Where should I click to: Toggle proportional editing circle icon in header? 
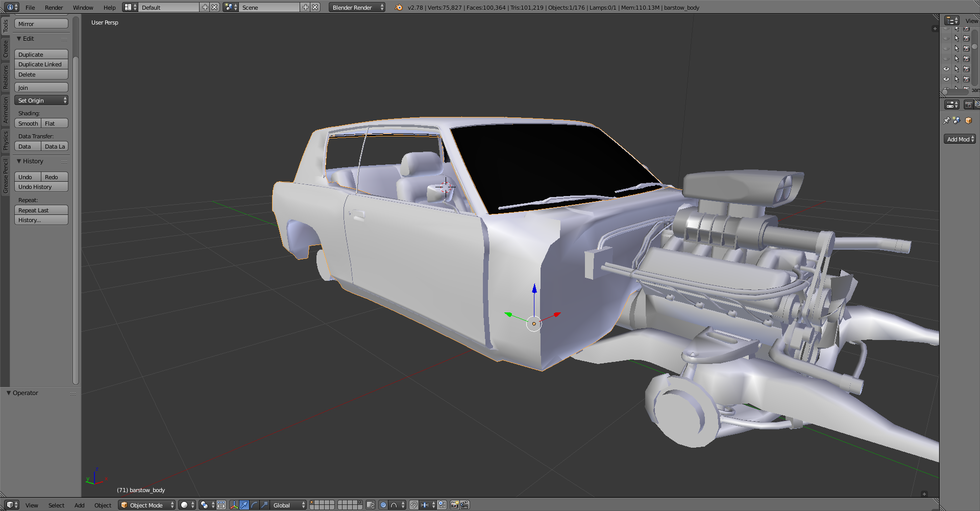pyautogui.click(x=383, y=505)
